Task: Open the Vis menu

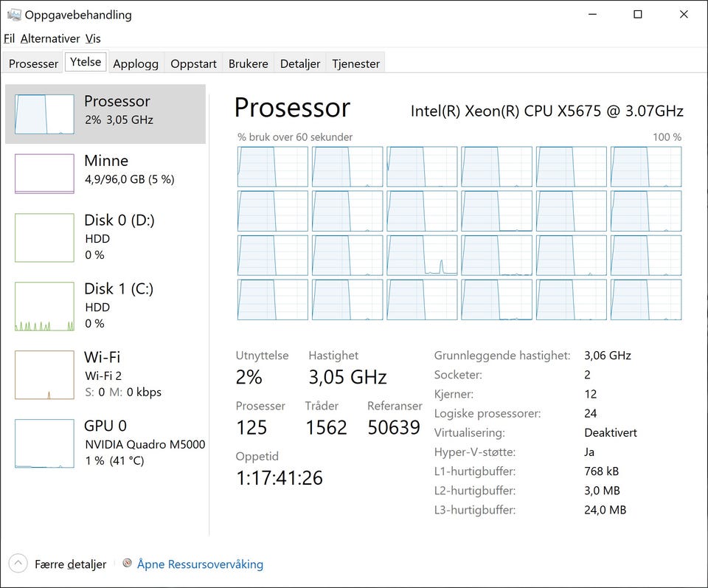Action: pyautogui.click(x=93, y=38)
